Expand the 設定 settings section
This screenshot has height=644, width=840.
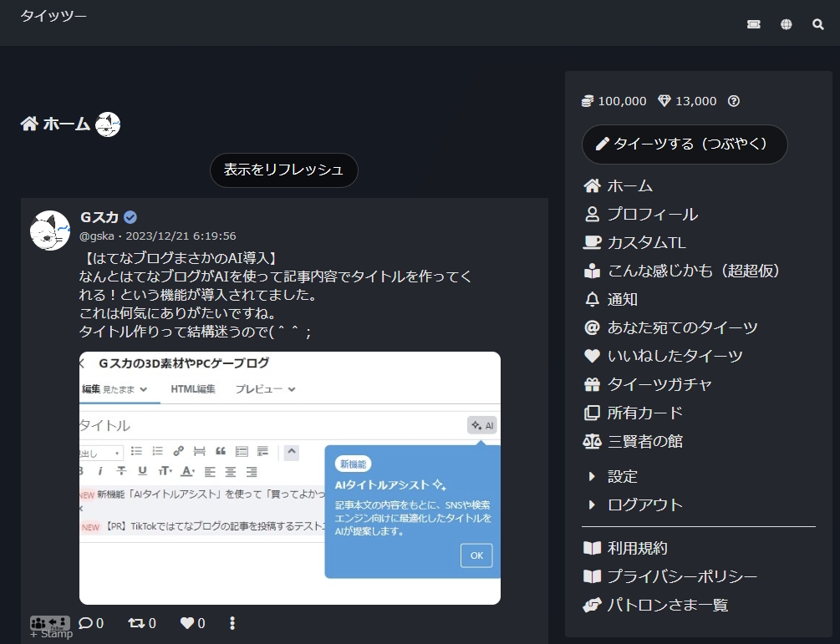(x=613, y=476)
